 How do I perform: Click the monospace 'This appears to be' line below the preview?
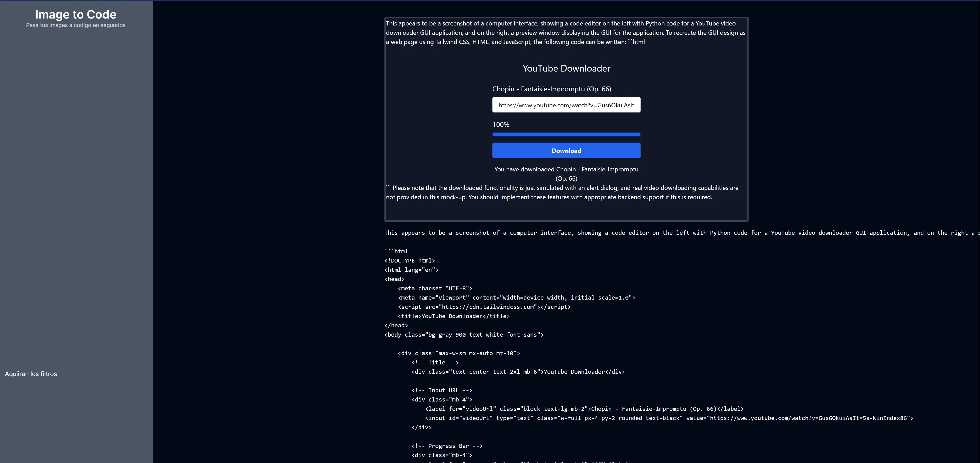point(682,233)
